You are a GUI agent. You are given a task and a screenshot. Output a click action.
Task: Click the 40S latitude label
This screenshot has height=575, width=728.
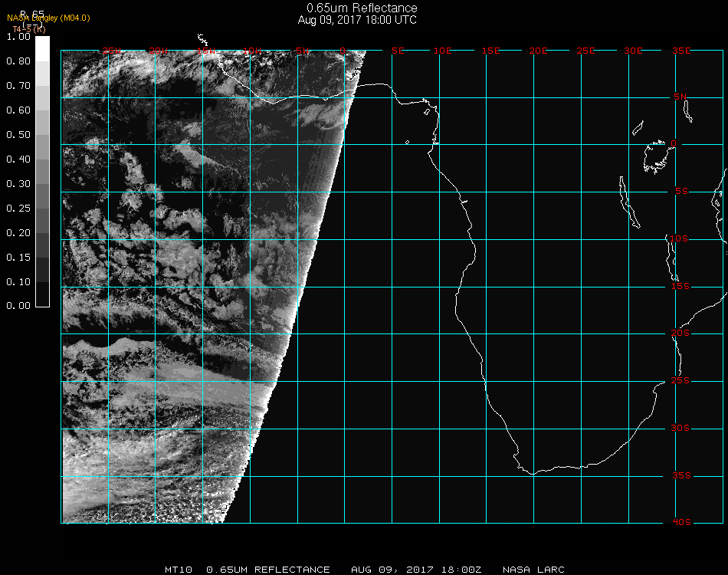681,523
